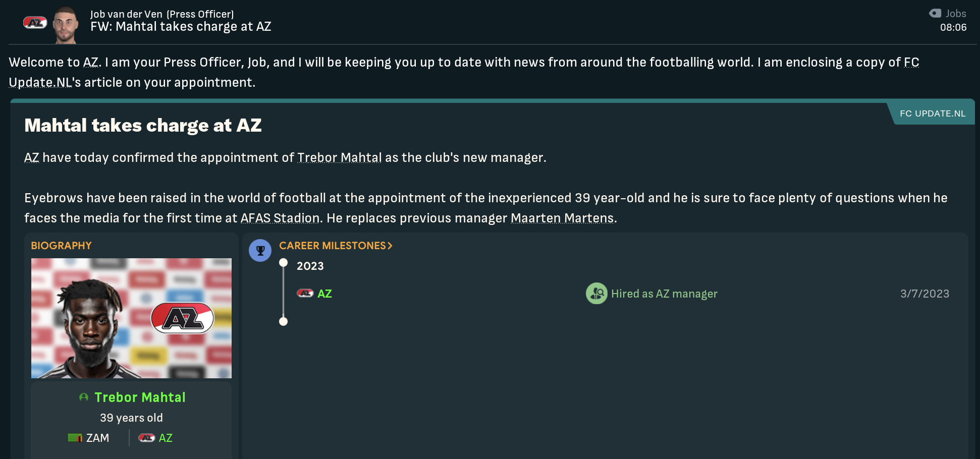Click the 2023 timeline marker dot

(x=284, y=263)
